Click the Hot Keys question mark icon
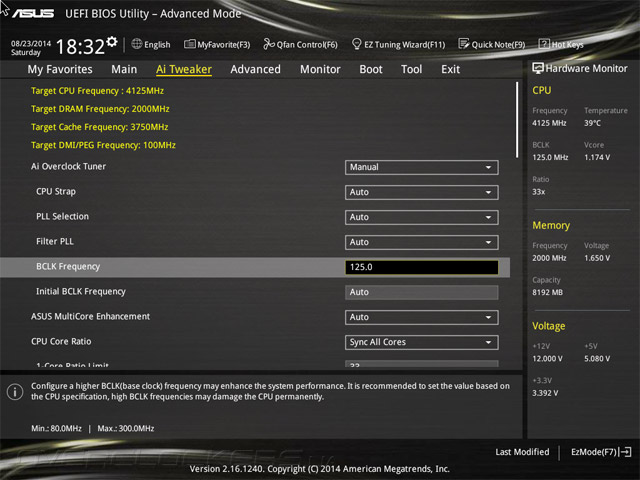The width and height of the screenshot is (640, 480). pyautogui.click(x=544, y=44)
